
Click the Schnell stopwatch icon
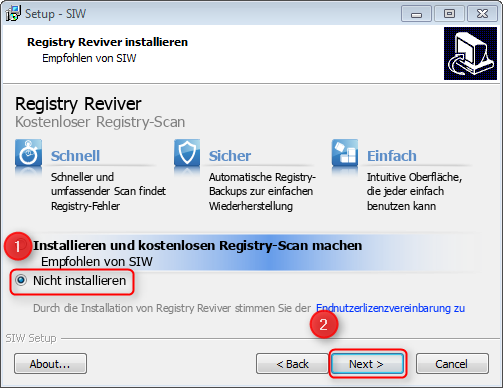(x=28, y=153)
